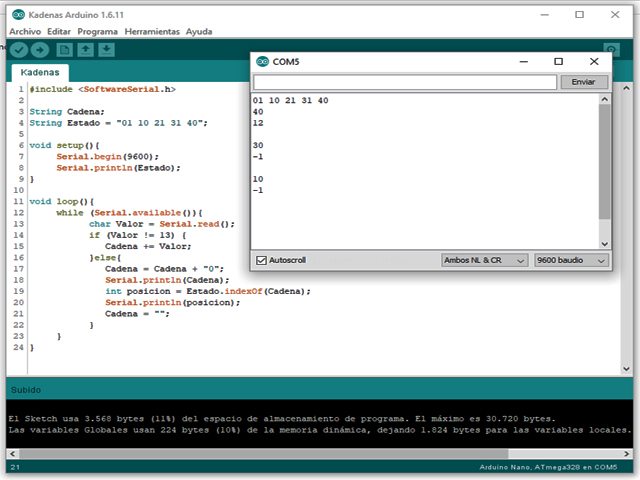
Task: Click the 'String Estado = "01 10 21 31 40";' line
Action: (x=118, y=123)
